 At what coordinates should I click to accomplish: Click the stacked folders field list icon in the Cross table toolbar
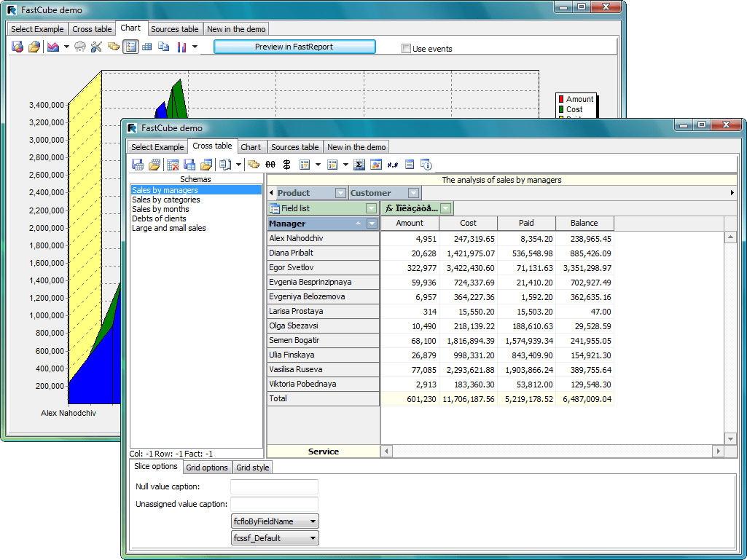click(x=254, y=165)
